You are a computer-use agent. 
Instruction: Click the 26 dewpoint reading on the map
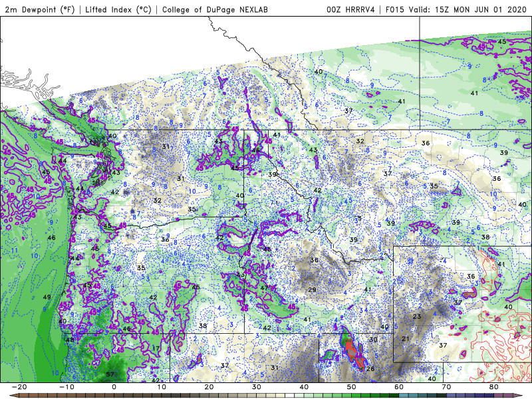point(370,369)
